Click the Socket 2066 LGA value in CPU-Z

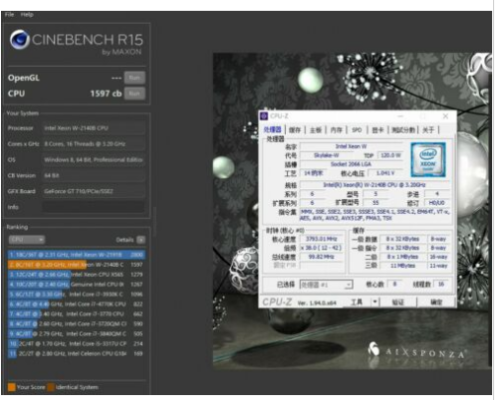(351, 164)
